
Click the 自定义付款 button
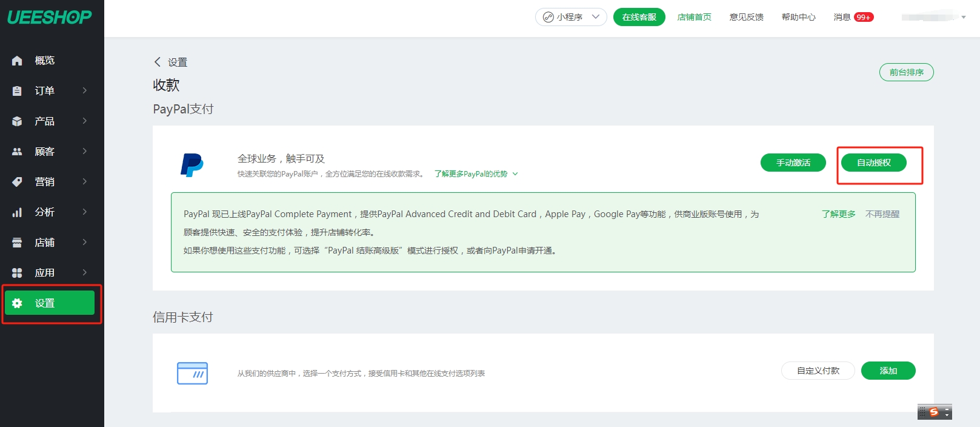(x=818, y=371)
